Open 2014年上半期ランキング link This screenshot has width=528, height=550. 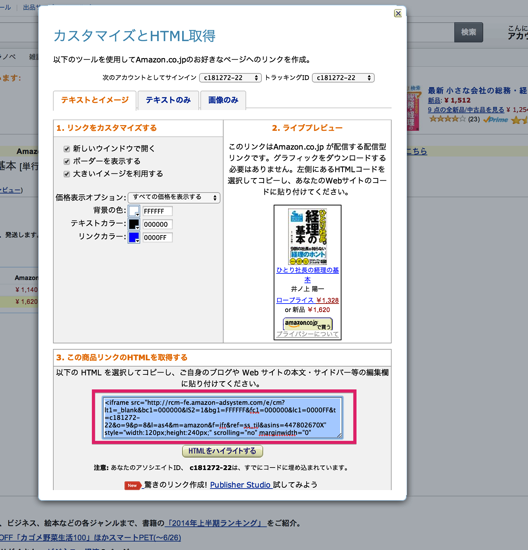(215, 523)
